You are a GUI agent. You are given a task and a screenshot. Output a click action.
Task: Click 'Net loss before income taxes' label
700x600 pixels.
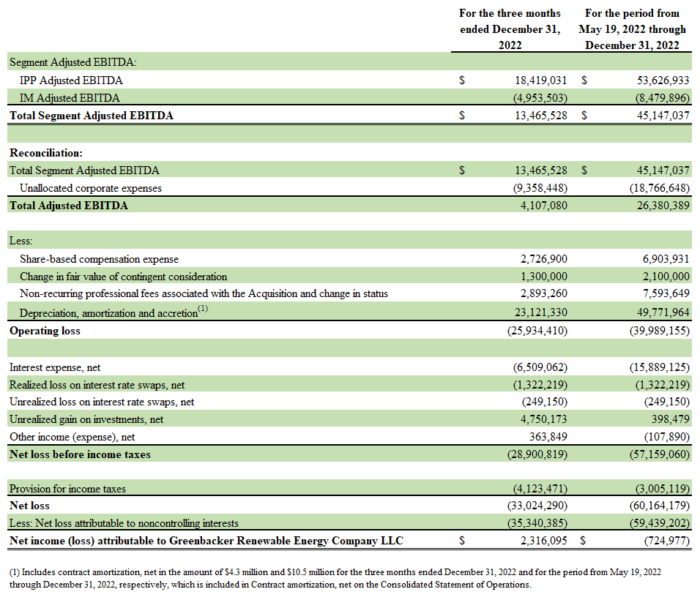tap(81, 454)
